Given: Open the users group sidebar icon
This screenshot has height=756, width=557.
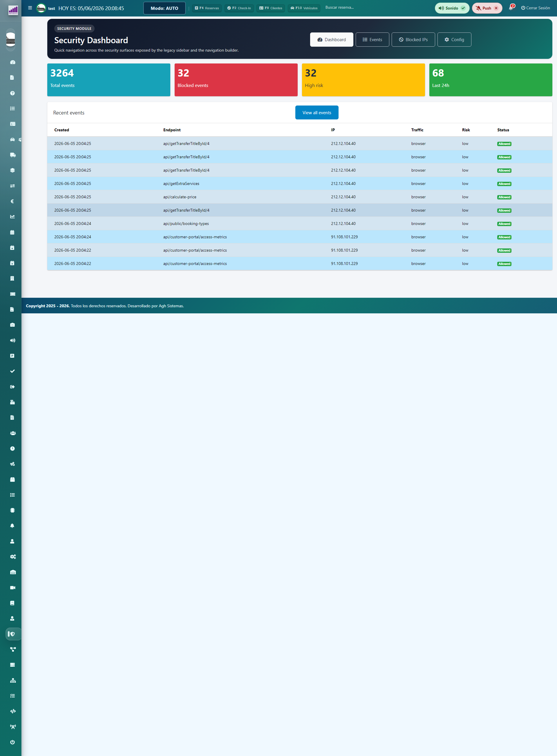Looking at the screenshot, I should [13, 433].
